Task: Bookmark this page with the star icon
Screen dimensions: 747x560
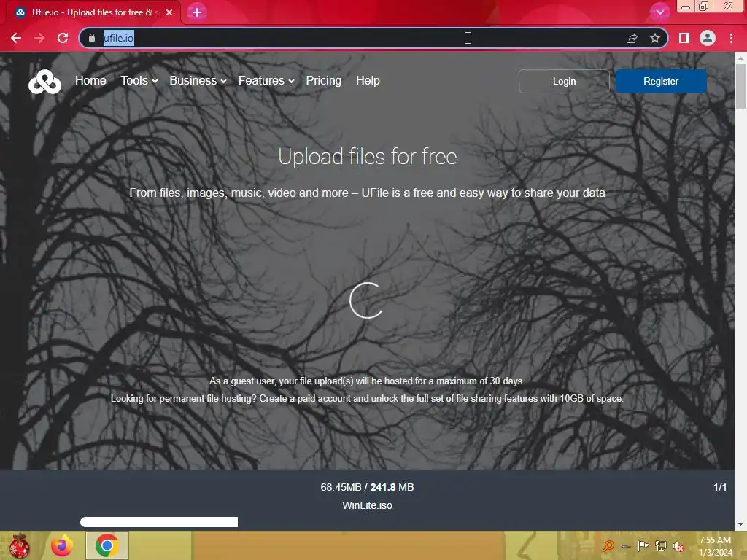Action: [x=655, y=38]
